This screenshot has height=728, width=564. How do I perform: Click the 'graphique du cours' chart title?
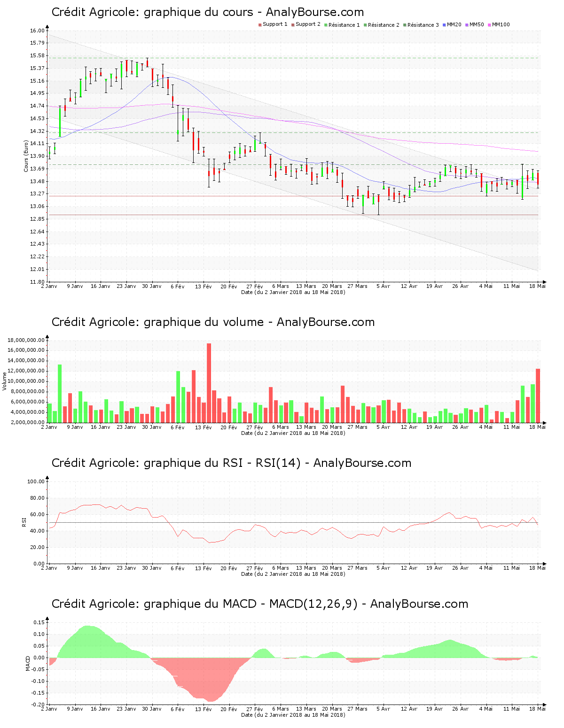point(208,12)
